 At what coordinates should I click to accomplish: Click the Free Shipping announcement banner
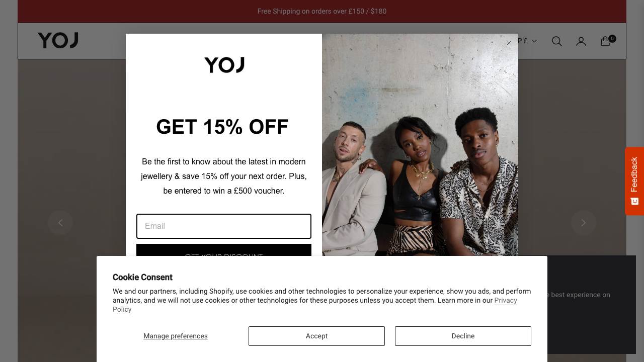[322, 11]
